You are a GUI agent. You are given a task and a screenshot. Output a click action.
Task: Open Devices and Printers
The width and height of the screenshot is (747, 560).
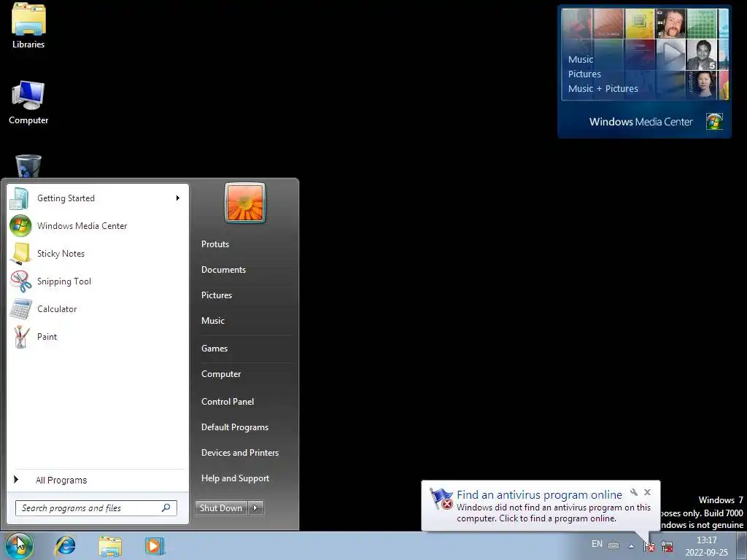tap(240, 453)
